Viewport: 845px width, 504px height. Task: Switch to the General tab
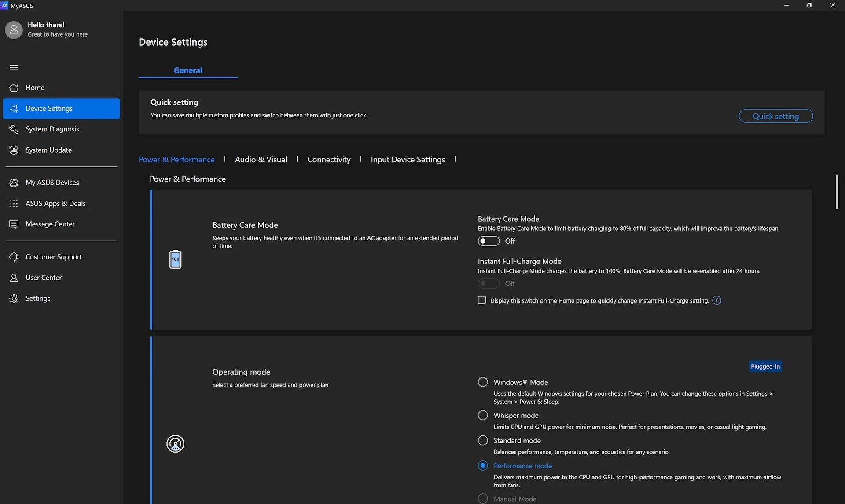coord(188,70)
